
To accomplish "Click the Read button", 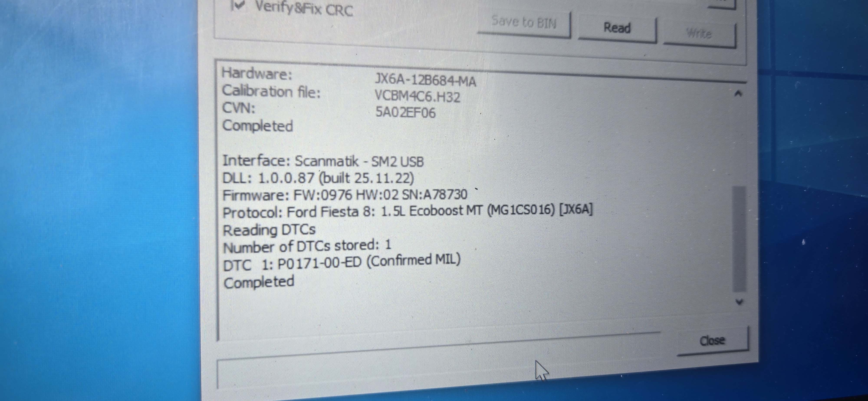I will [x=617, y=29].
